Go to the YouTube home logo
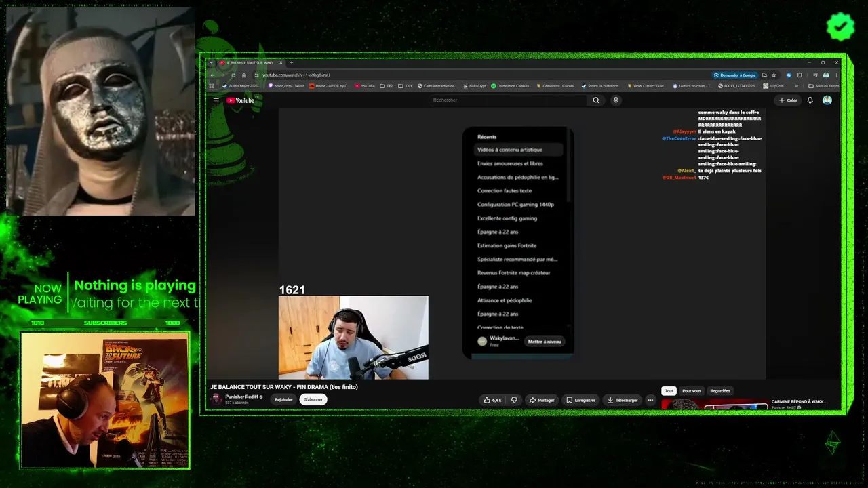Image resolution: width=868 pixels, height=488 pixels. pos(241,100)
